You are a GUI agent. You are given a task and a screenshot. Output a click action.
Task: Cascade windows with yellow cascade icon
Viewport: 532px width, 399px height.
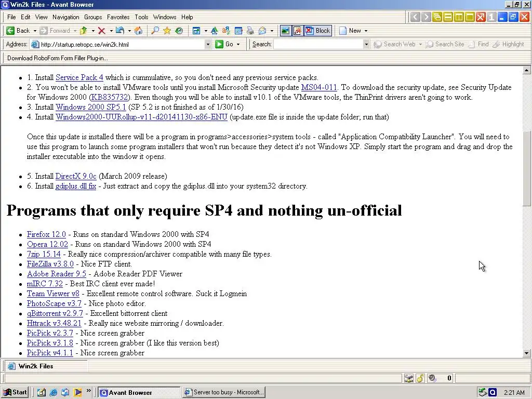coord(437,17)
